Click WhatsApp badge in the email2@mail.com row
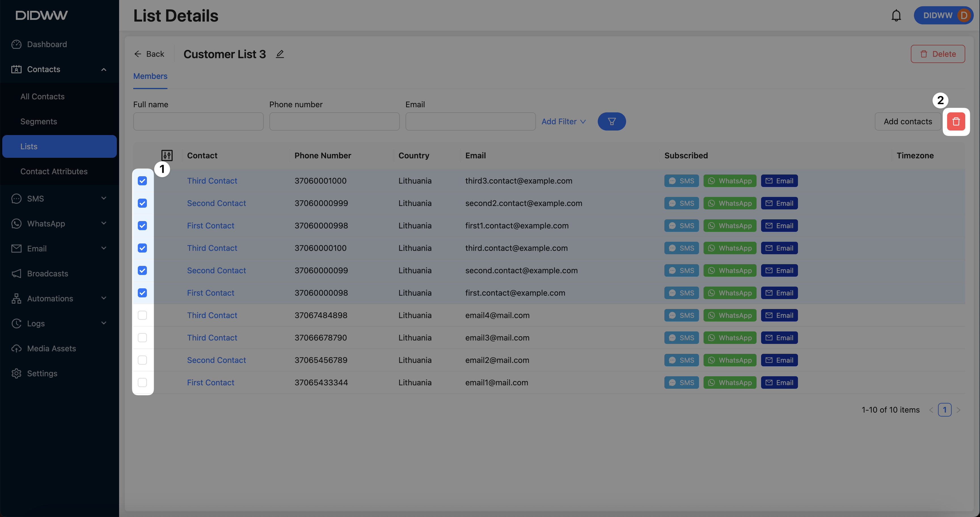Image resolution: width=980 pixels, height=517 pixels. (730, 360)
